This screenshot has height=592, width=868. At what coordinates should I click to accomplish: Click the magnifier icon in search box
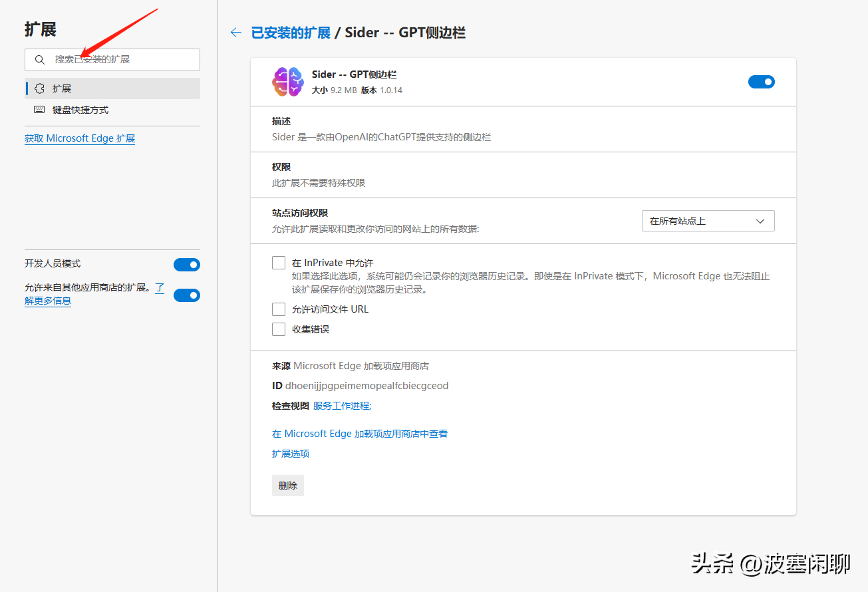pyautogui.click(x=40, y=60)
